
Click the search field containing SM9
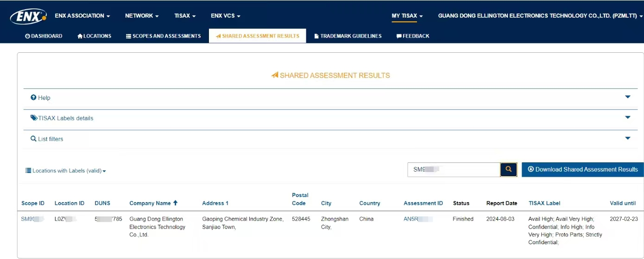coord(454,170)
